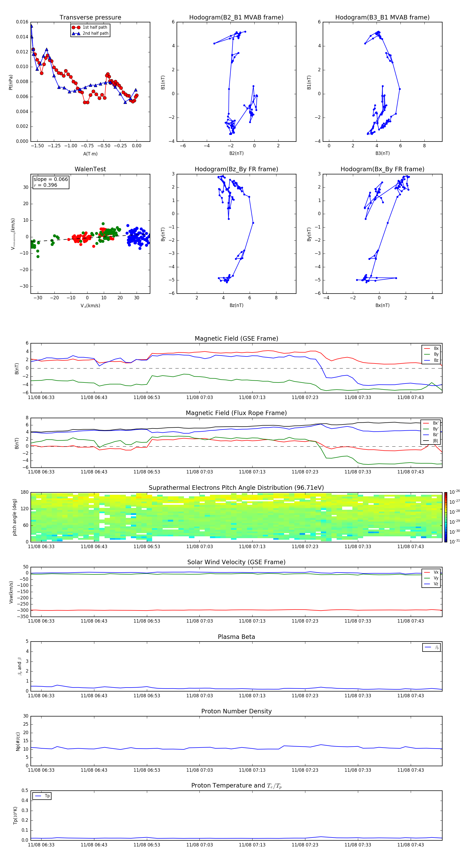Click the 'V_A(km/s)' x-axis label
This screenshot has width=473, height=868.
90,306
